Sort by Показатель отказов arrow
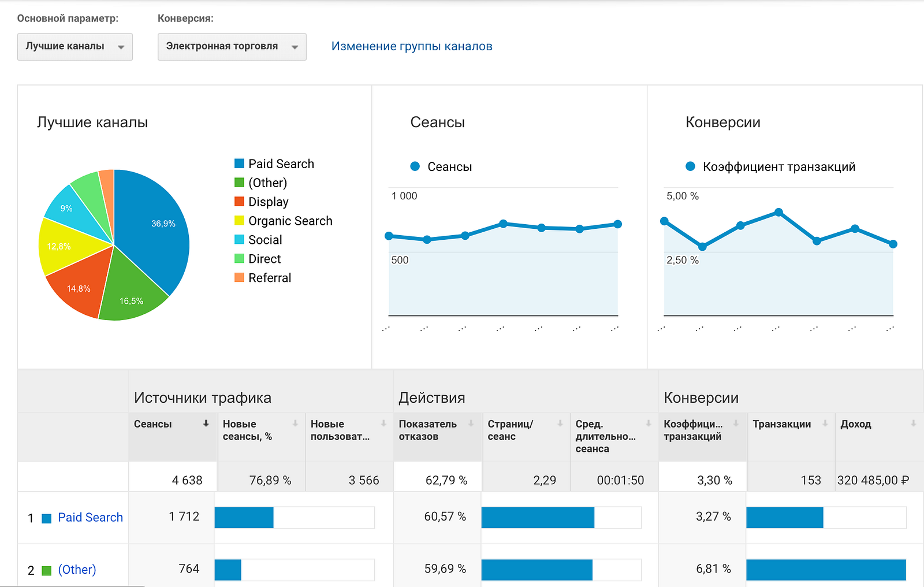 coord(471,423)
